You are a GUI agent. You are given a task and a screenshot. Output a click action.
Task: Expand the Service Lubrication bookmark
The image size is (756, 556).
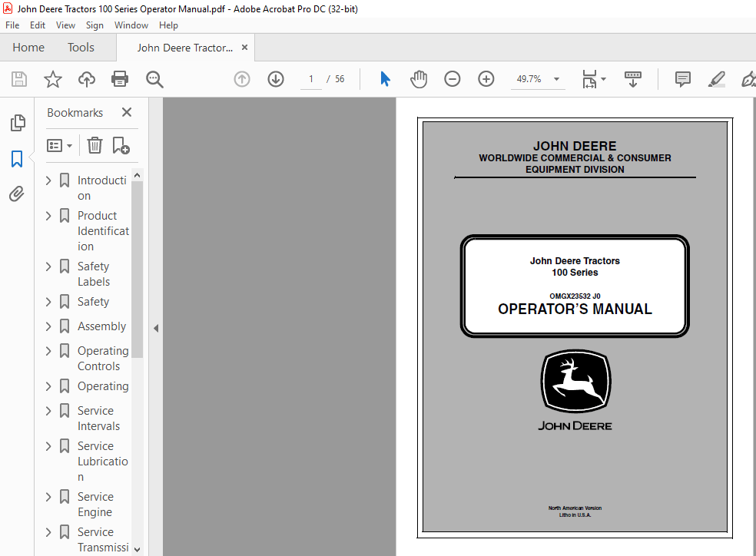tap(48, 446)
